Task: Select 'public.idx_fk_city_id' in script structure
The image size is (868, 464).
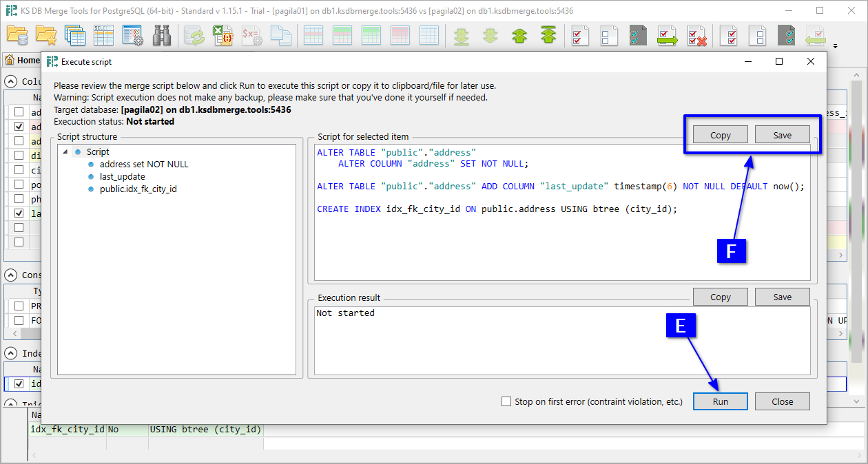Action: (x=138, y=189)
